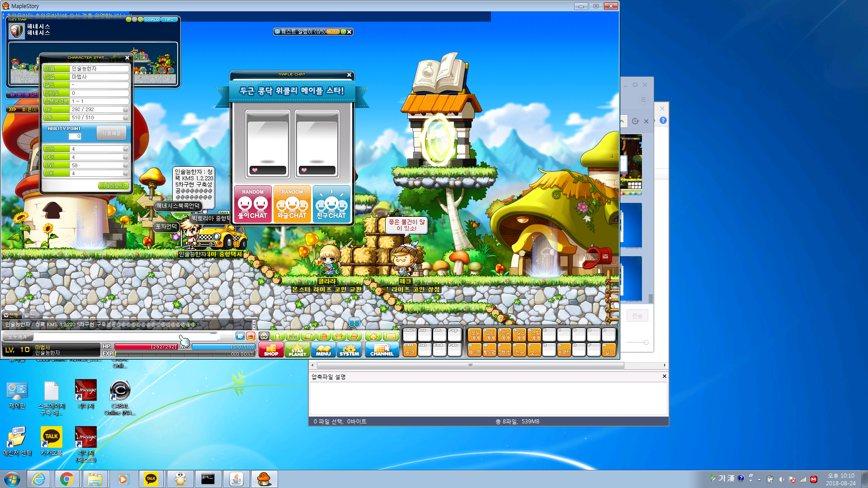Expand 자세히보기 detailed stats arrow
The width and height of the screenshot is (868, 488).
click(x=113, y=186)
